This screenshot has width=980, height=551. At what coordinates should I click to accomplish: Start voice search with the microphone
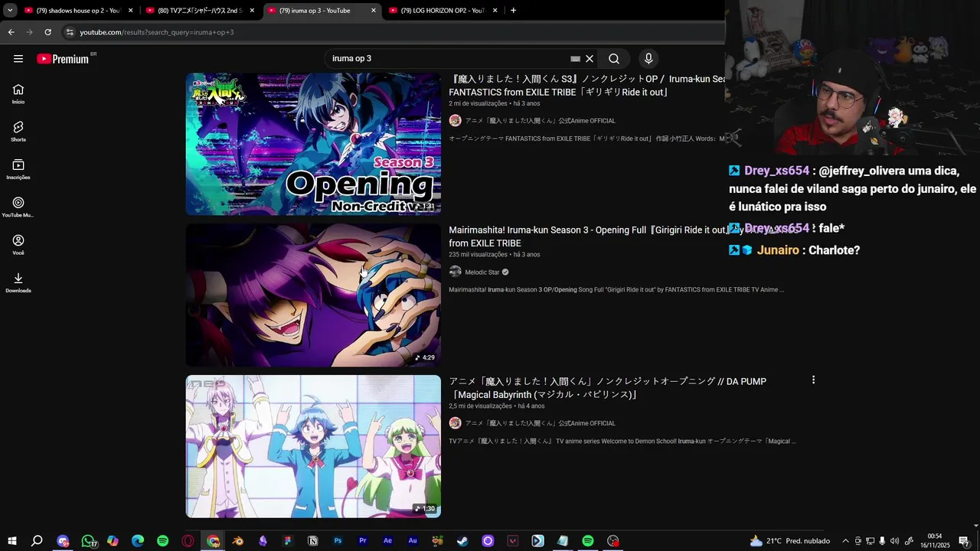[648, 59]
